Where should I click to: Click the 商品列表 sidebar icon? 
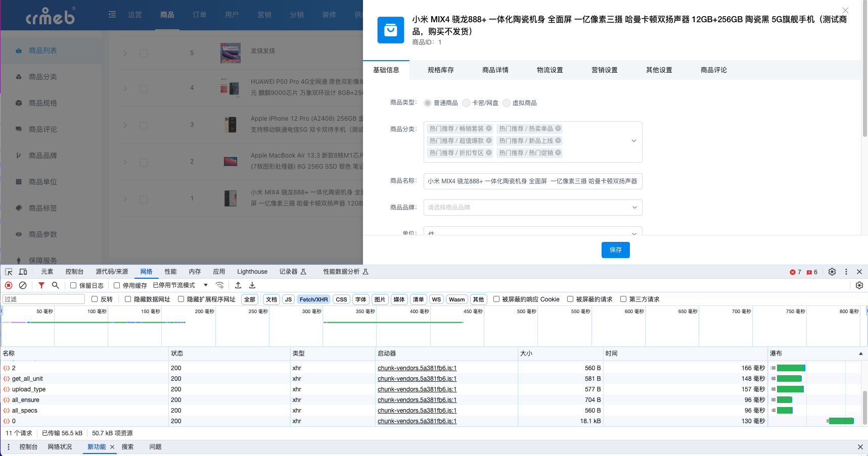19,50
